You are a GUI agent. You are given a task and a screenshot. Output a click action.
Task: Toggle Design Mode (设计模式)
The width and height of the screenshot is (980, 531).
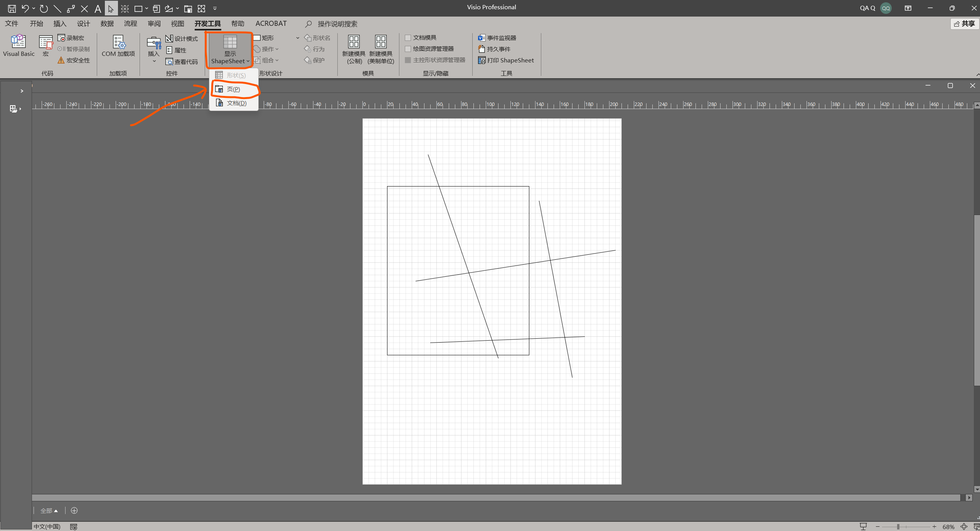182,38
